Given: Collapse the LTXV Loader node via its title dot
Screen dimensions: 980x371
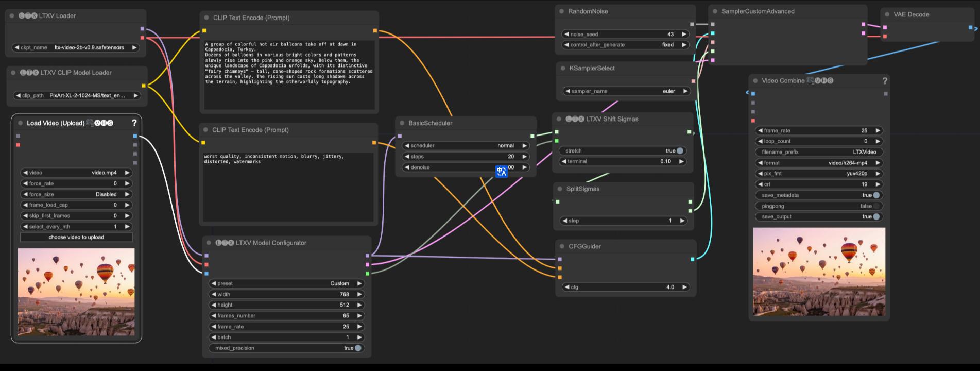Looking at the screenshot, I should tap(12, 16).
